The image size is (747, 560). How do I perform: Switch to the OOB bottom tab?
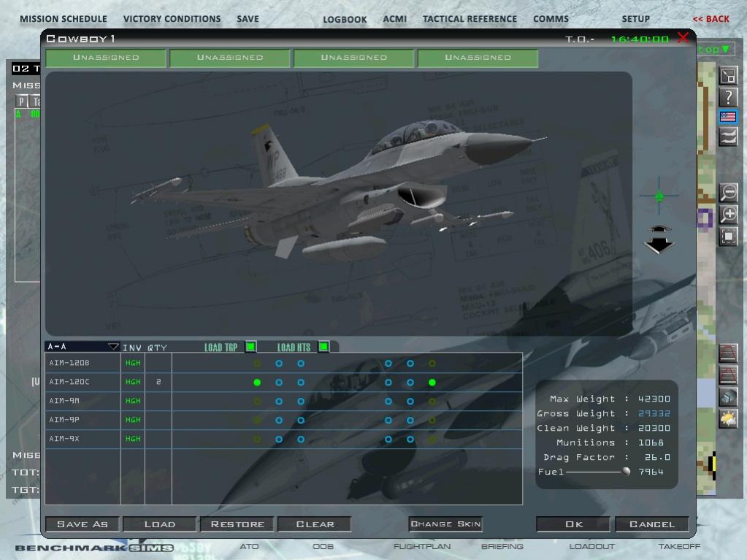click(323, 546)
